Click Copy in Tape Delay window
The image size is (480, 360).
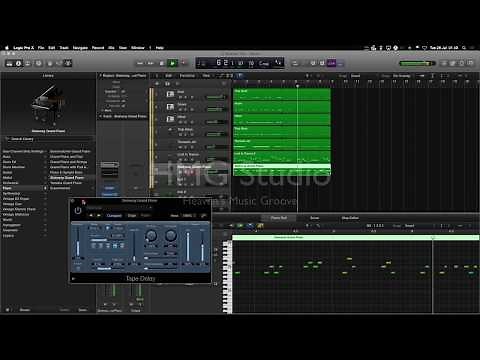132,215
